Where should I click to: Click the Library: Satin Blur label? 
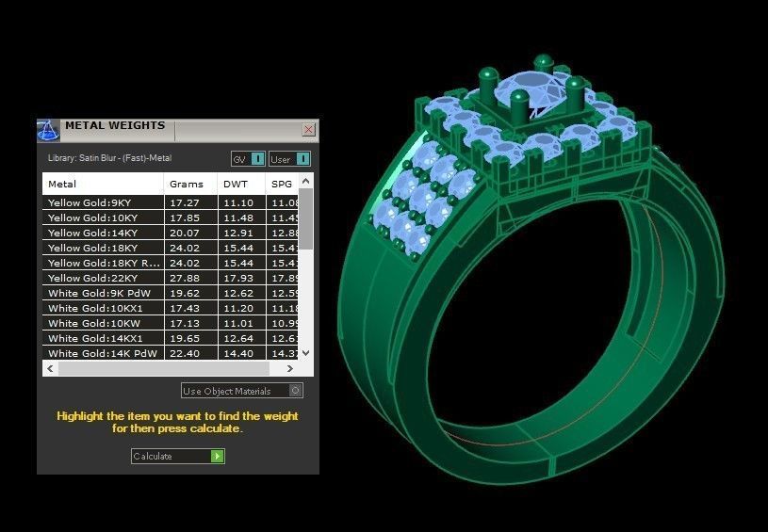click(109, 158)
